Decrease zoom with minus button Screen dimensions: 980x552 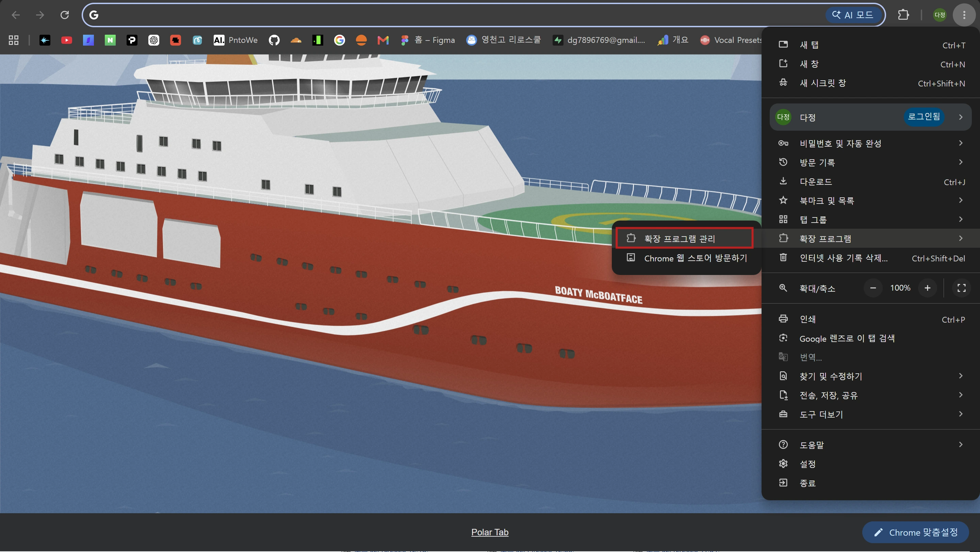click(873, 288)
